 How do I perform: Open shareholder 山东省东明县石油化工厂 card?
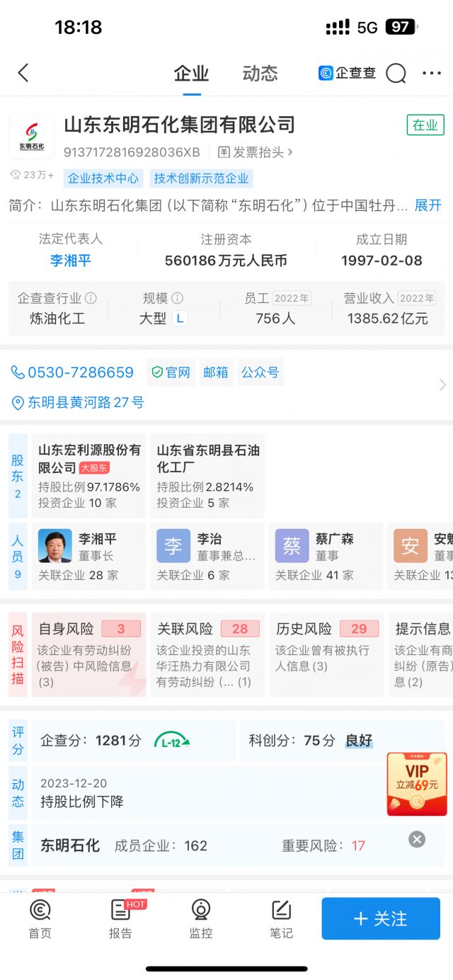207,476
